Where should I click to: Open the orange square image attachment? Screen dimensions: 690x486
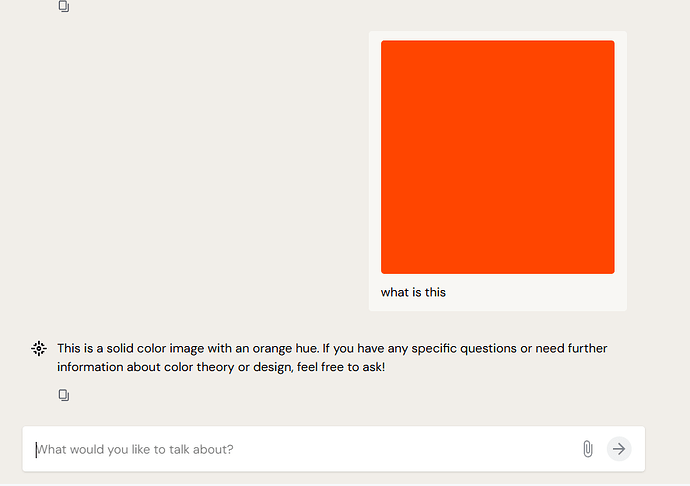point(498,157)
